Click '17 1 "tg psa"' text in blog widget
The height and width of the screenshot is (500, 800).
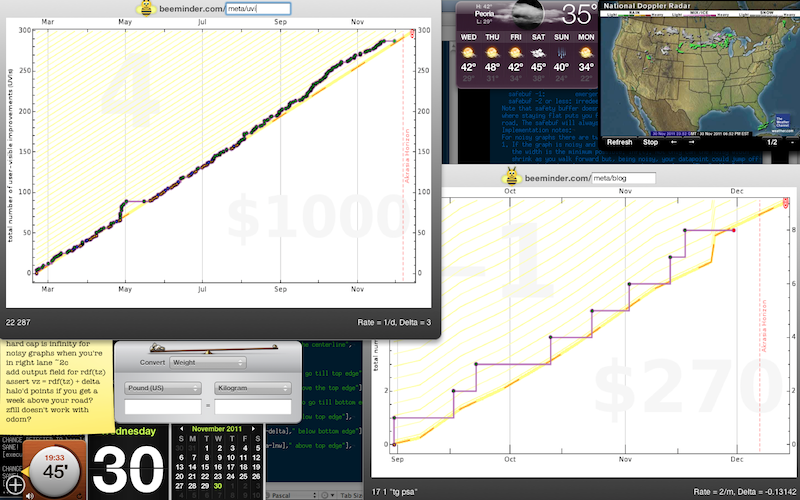[x=394, y=492]
